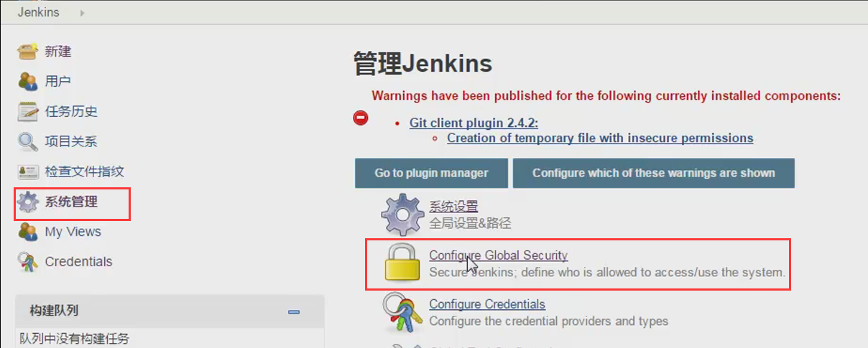
Task: Open Creation of temporary file warning link
Action: click(x=600, y=138)
